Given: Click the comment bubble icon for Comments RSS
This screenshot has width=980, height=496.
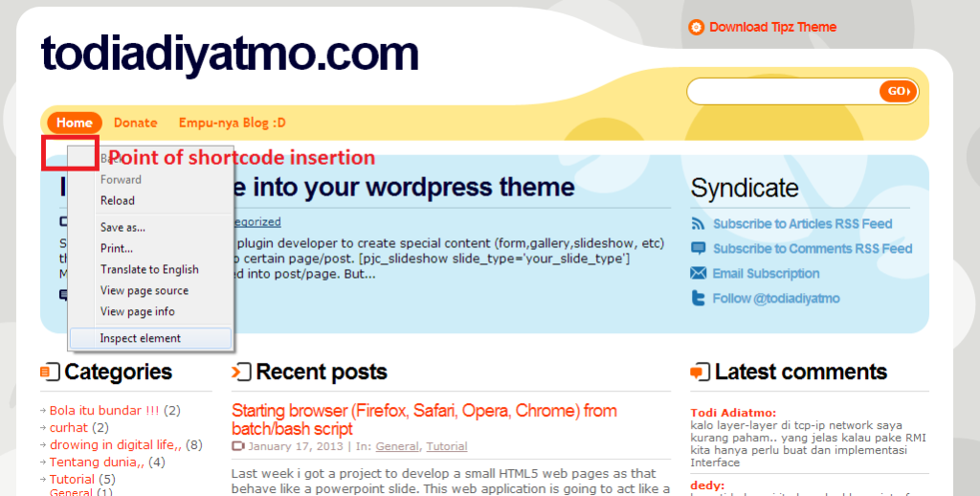Looking at the screenshot, I should (x=698, y=248).
